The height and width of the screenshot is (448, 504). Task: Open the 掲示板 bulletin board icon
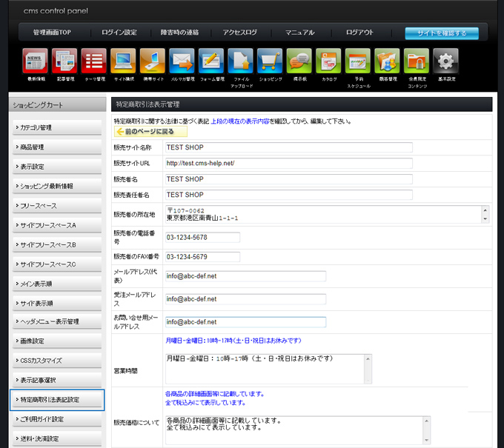[299, 61]
